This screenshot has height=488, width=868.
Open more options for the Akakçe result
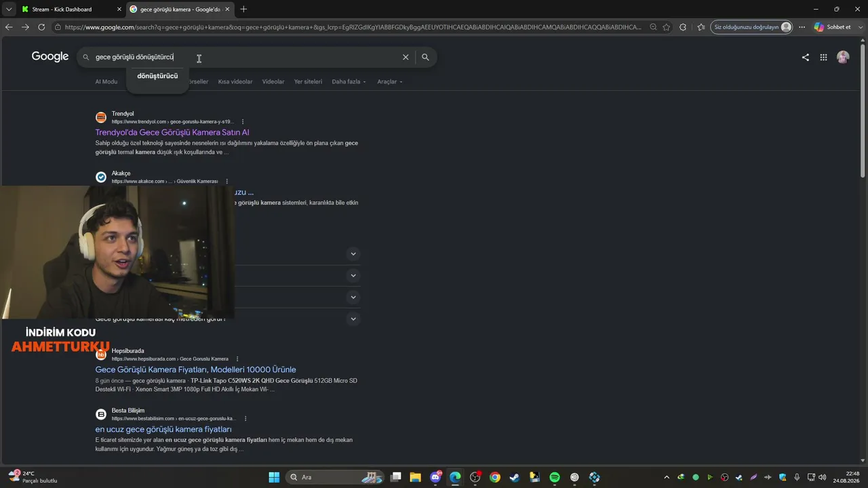point(227,182)
